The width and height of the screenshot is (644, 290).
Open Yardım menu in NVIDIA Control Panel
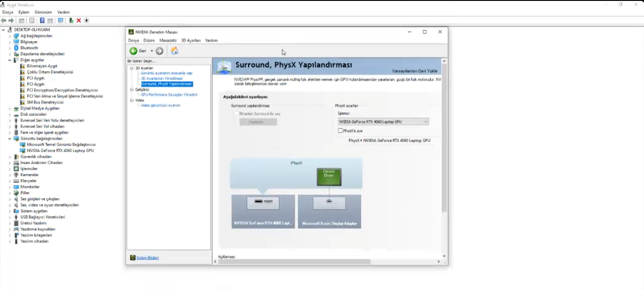[x=211, y=40]
